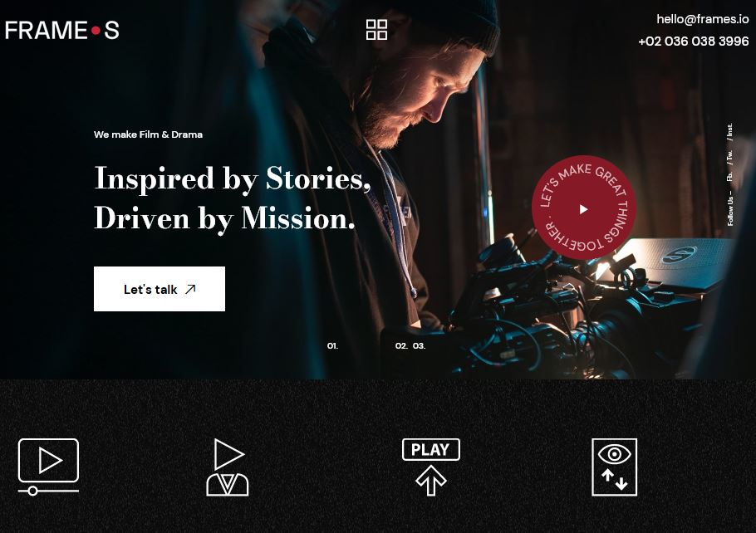Click the arrow on Let's talk button
The height and width of the screenshot is (533, 756).
[x=190, y=289]
